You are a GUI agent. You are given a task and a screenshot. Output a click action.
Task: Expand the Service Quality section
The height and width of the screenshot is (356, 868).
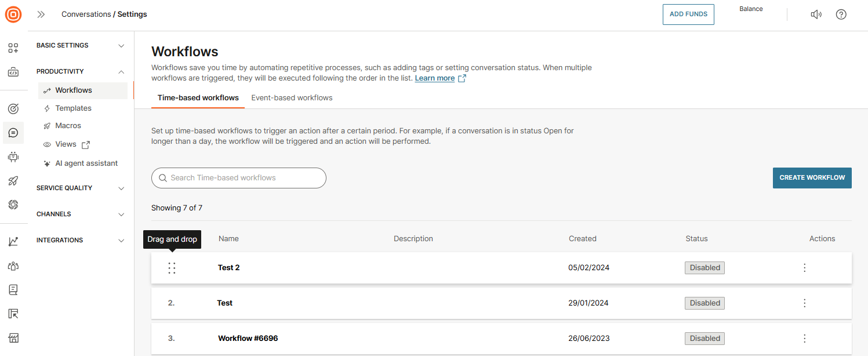coord(81,188)
